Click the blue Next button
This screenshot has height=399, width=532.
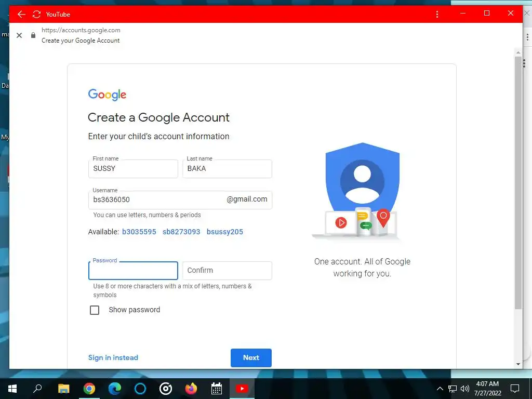coord(251,357)
